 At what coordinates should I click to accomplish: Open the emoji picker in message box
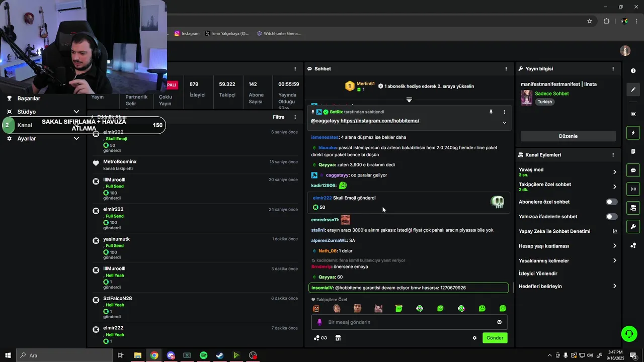tap(499, 322)
